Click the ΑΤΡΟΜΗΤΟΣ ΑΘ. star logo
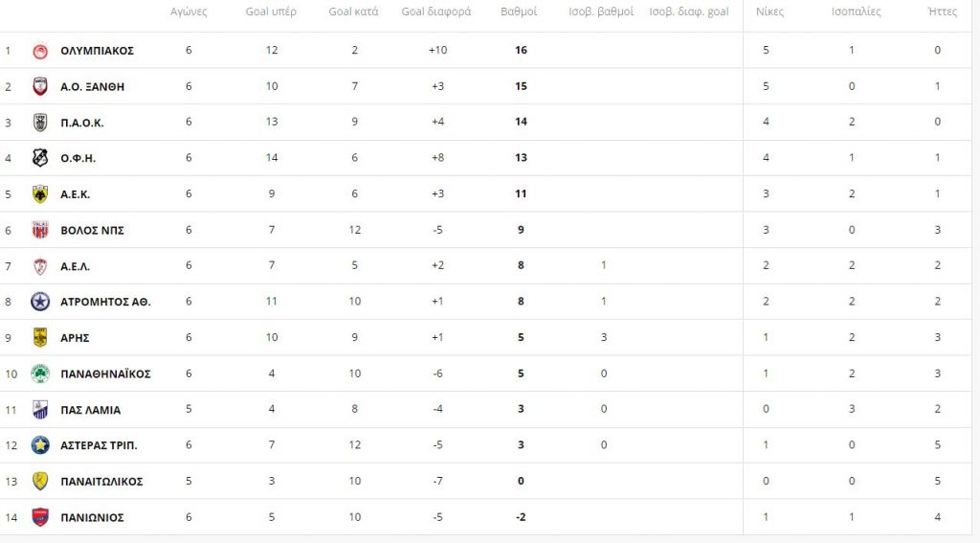Screen dimensions: 980x543 click(40, 302)
